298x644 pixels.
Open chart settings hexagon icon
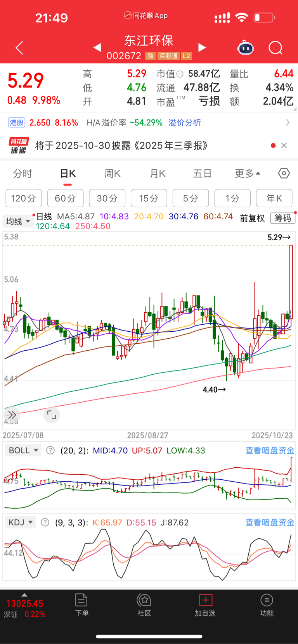(284, 173)
